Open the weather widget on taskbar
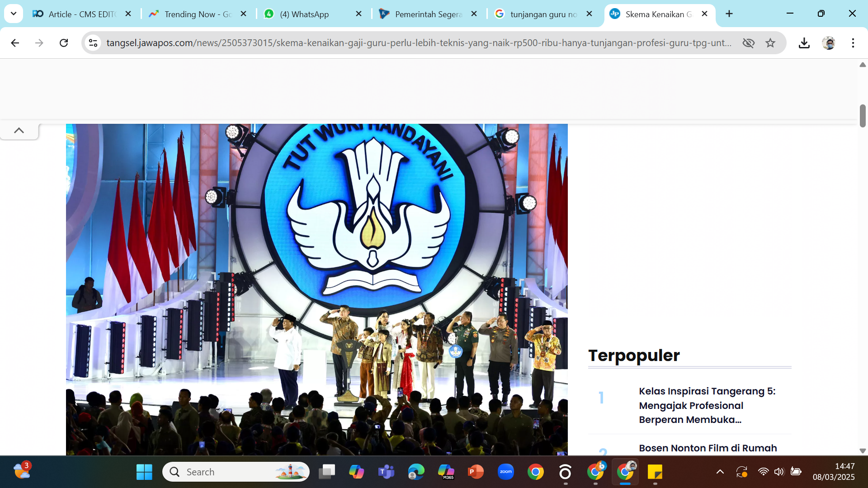This screenshot has height=488, width=868. pos(22,471)
